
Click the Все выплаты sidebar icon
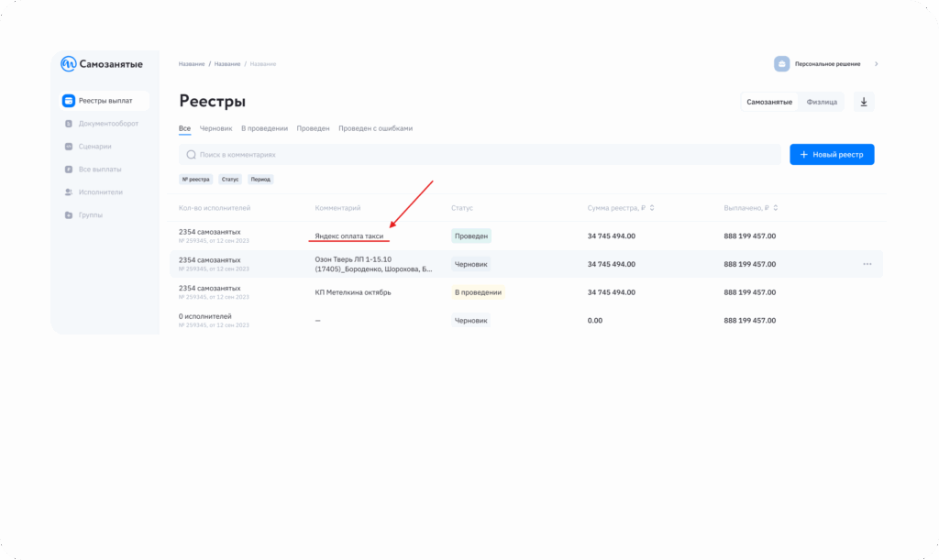pyautogui.click(x=69, y=170)
